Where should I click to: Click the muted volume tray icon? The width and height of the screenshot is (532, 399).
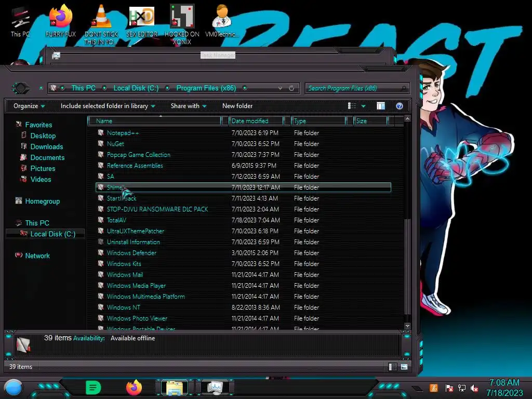pos(474,388)
